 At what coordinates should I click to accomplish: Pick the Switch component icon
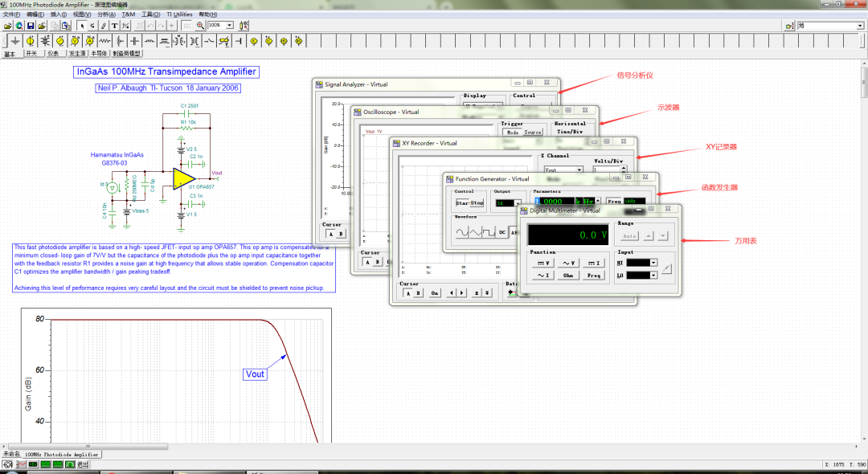click(209, 41)
